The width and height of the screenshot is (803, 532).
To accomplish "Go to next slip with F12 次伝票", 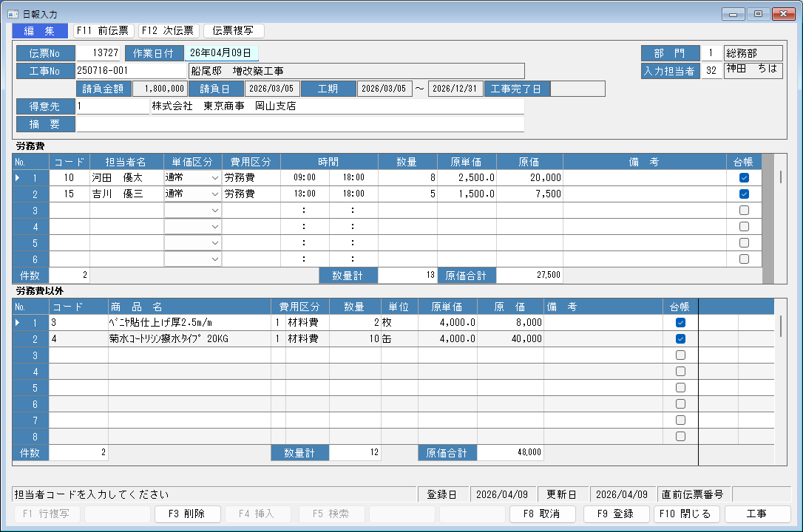I will (x=168, y=31).
